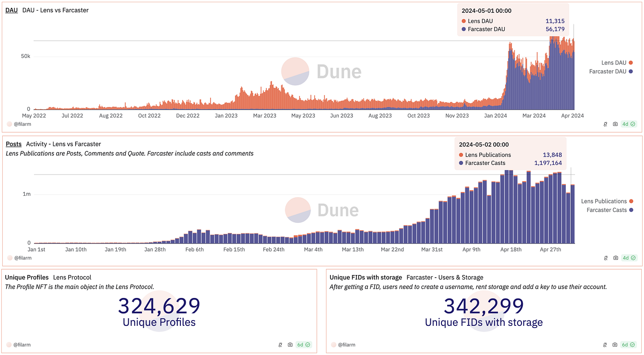The width and height of the screenshot is (644, 355).
Task: Click the 'Unique FIDs with storage' panel title
Action: pyautogui.click(x=366, y=278)
